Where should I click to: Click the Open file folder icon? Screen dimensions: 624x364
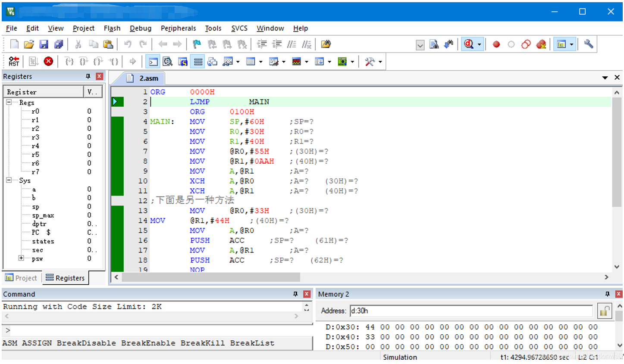pos(29,44)
